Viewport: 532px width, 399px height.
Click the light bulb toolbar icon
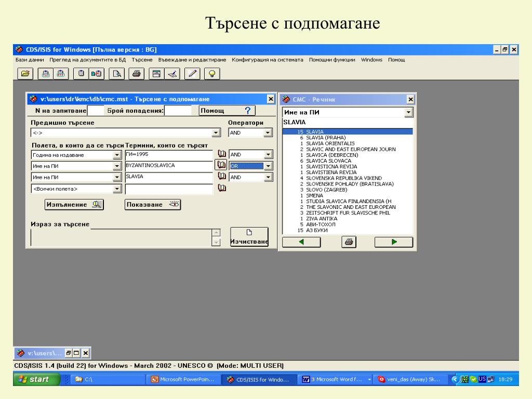(212, 73)
